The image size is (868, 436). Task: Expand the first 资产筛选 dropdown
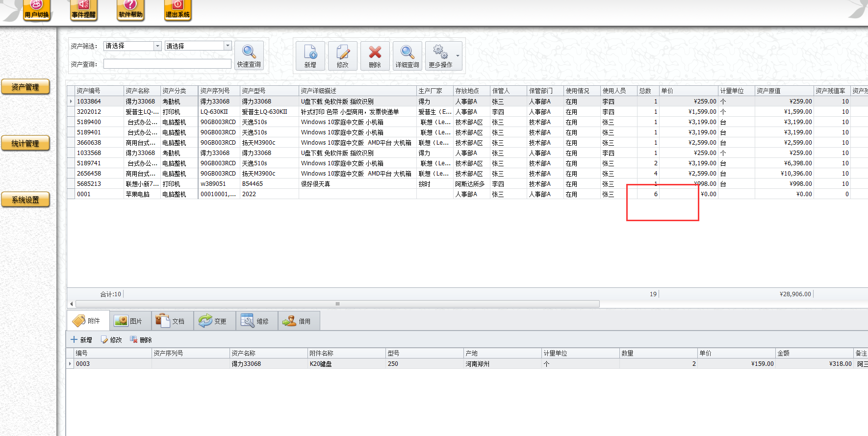[x=157, y=46]
